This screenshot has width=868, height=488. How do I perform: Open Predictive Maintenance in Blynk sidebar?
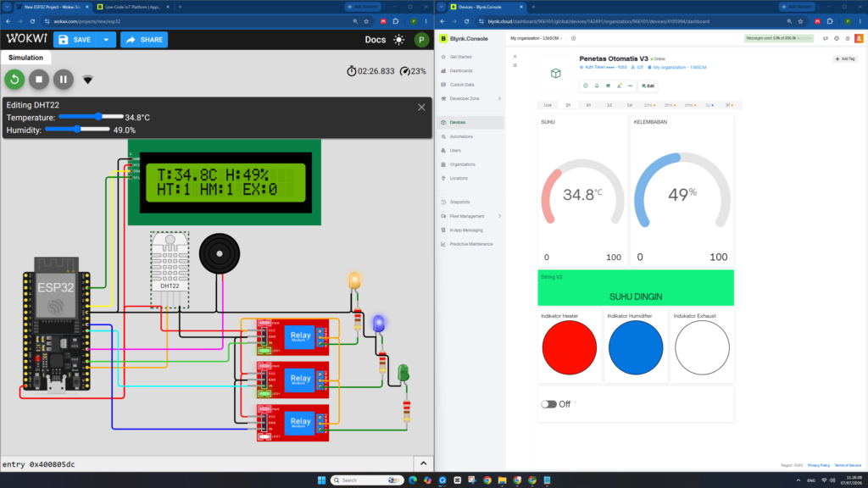point(470,244)
